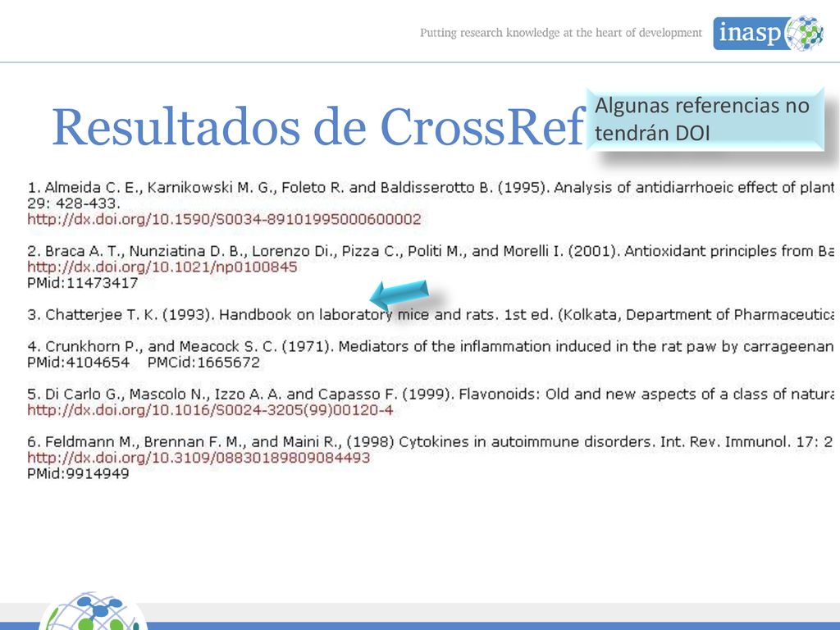Click the tagline 'Putting research knowledge at the heart'
Viewport: 840px width, 630px height.
point(560,33)
